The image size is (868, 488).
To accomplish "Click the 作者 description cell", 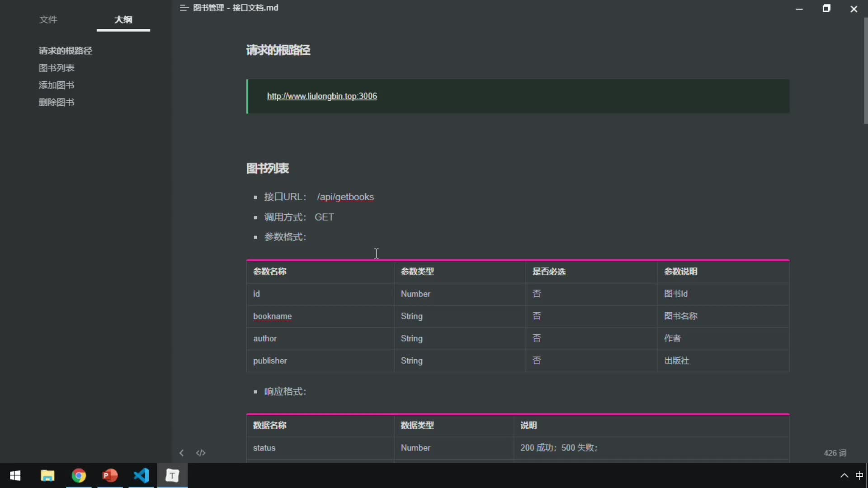I will (x=723, y=338).
